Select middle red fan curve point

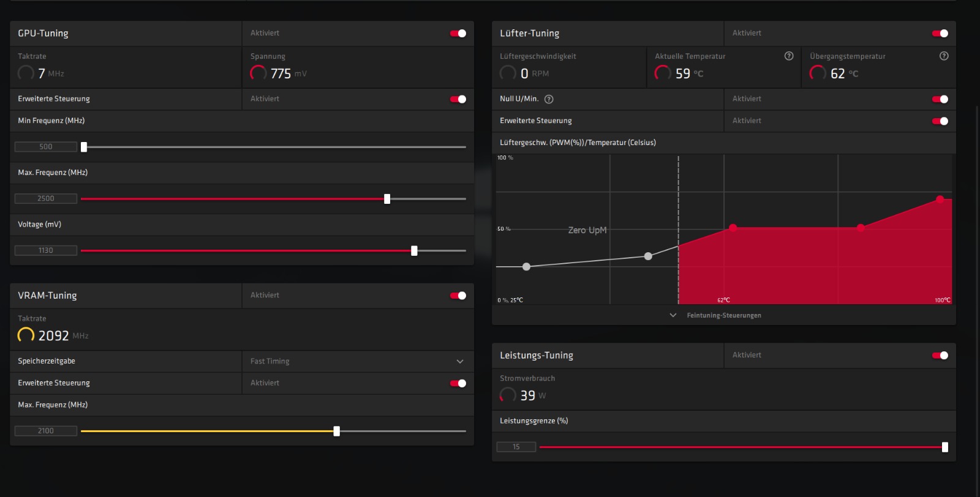[861, 228]
